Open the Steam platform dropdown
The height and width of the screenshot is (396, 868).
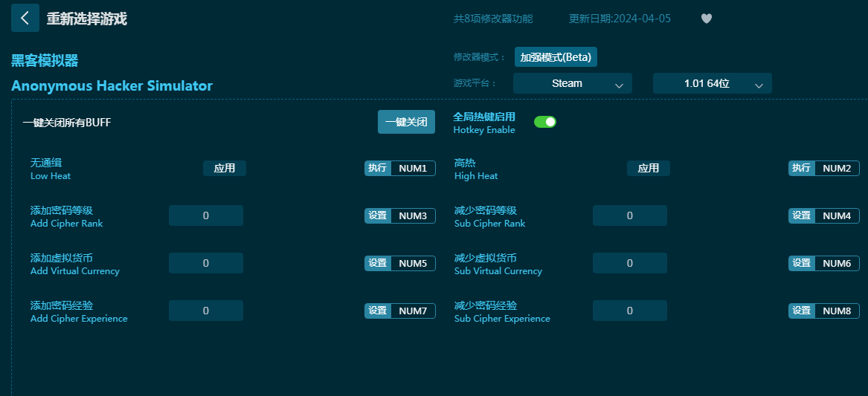(x=573, y=83)
